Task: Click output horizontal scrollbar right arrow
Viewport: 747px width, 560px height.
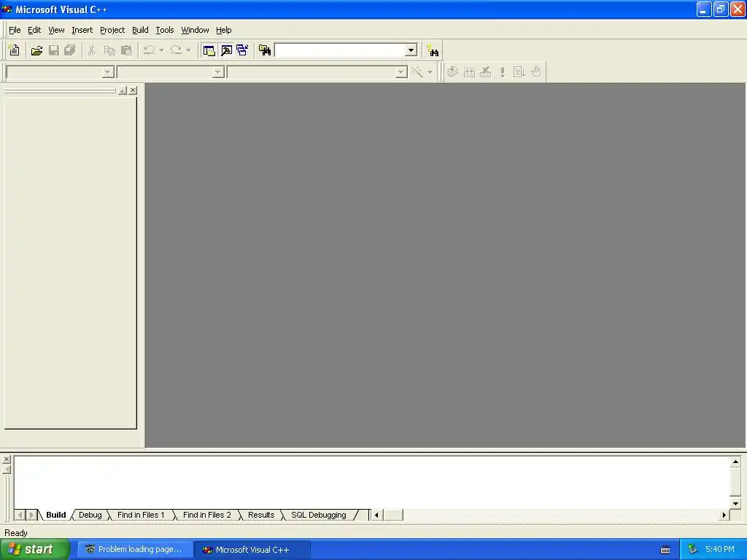Action: 724,515
